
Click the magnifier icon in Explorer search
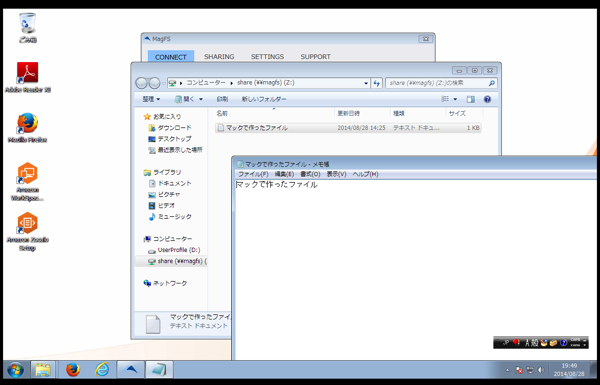pos(492,83)
